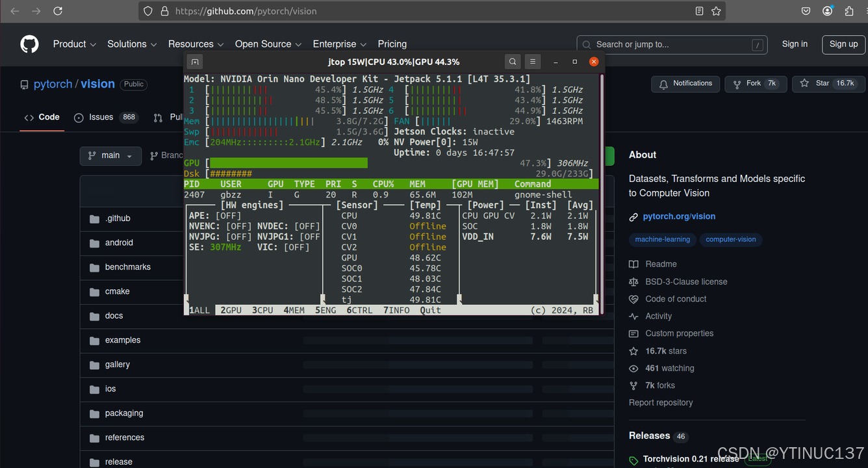Image resolution: width=868 pixels, height=468 pixels.
Task: Open pytorch.org/vision website link
Action: tap(679, 216)
